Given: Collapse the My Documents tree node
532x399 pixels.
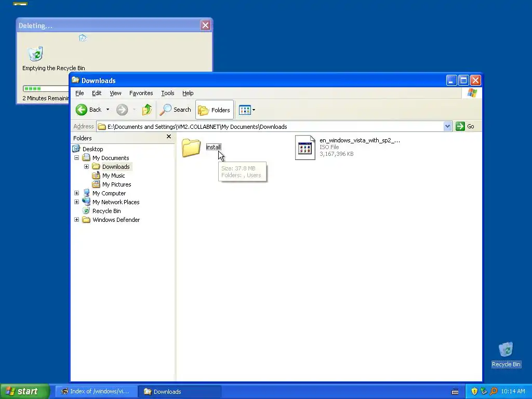Looking at the screenshot, I should click(77, 158).
